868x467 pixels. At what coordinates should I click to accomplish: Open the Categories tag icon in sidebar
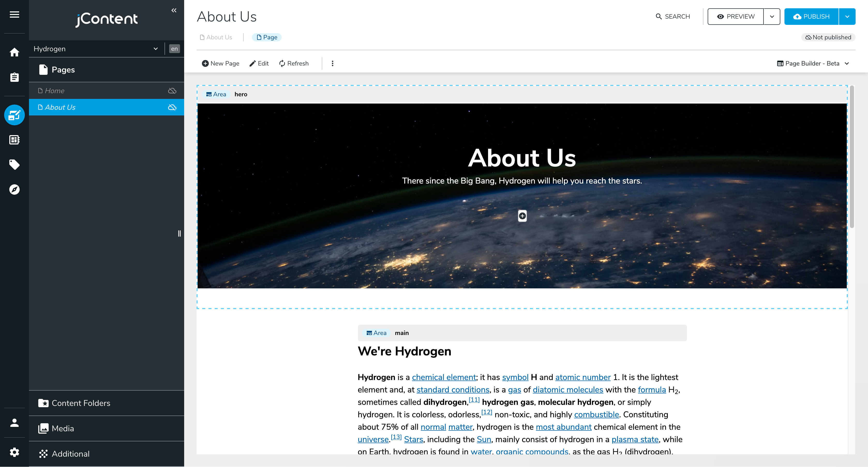point(14,165)
